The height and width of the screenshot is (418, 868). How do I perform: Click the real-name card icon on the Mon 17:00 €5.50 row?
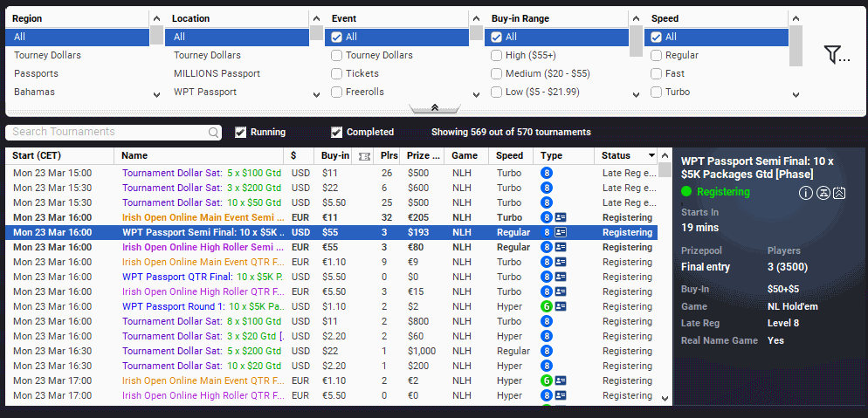pos(561,395)
